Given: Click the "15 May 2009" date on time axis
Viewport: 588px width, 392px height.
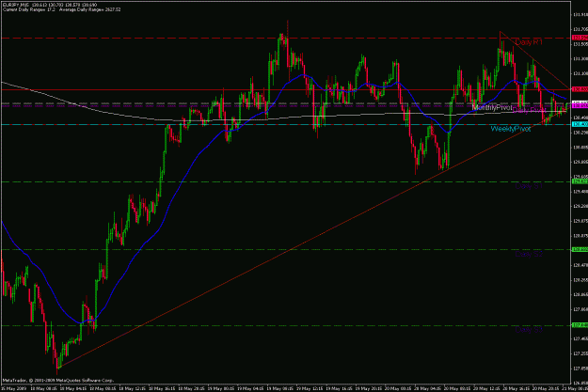Looking at the screenshot, I should (x=13, y=389).
